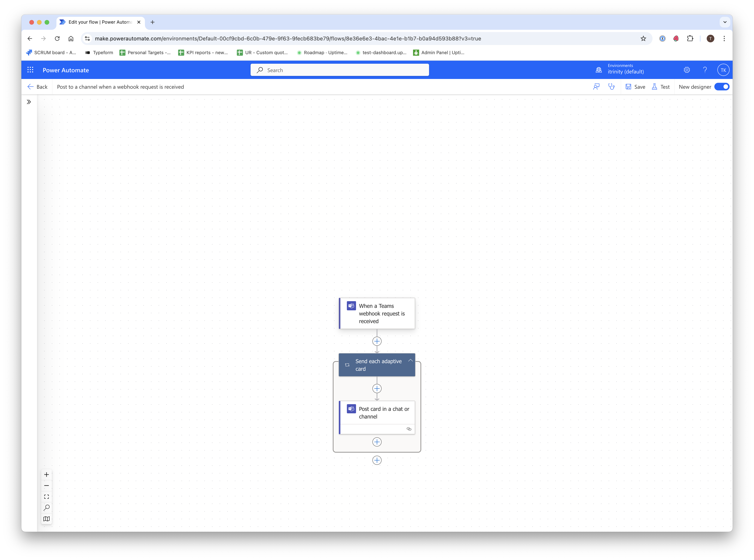The height and width of the screenshot is (560, 754).
Task: Click the address bar URL
Action: [288, 38]
